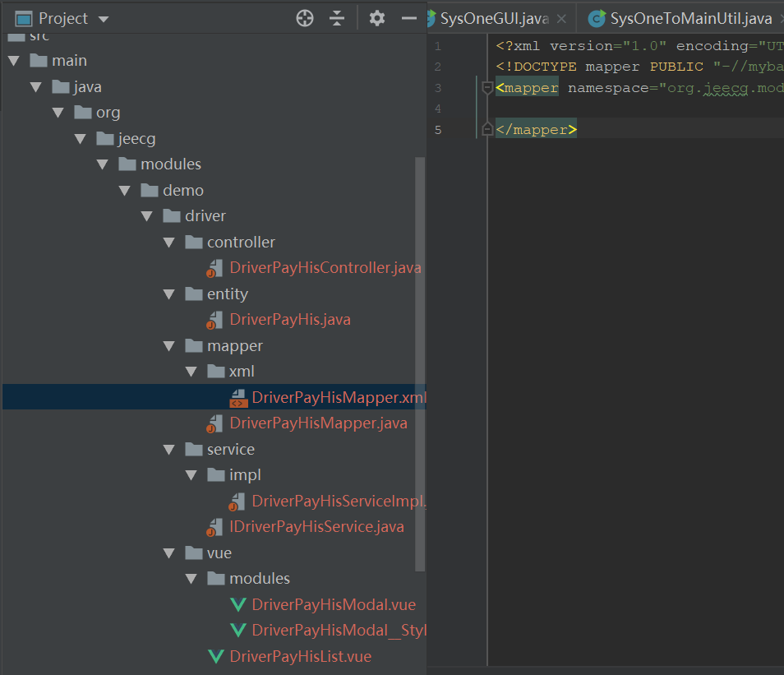This screenshot has width=784, height=675.
Task: Click the Project view window icon
Action: click(x=24, y=19)
